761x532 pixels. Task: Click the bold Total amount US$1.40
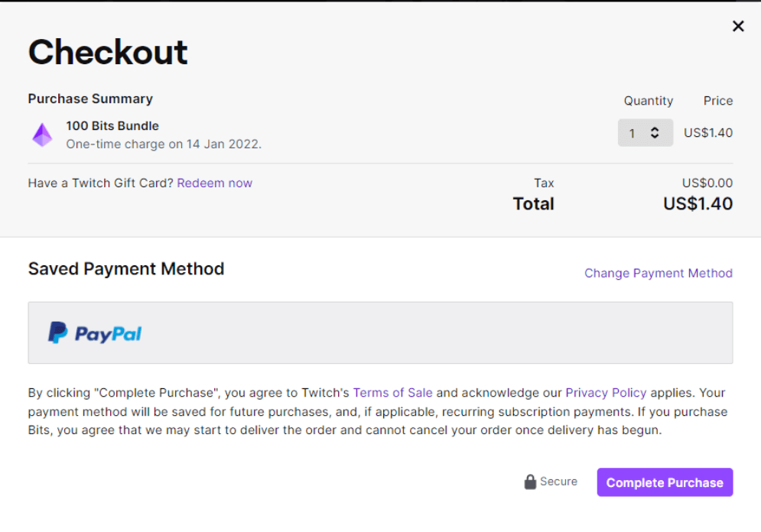(698, 204)
